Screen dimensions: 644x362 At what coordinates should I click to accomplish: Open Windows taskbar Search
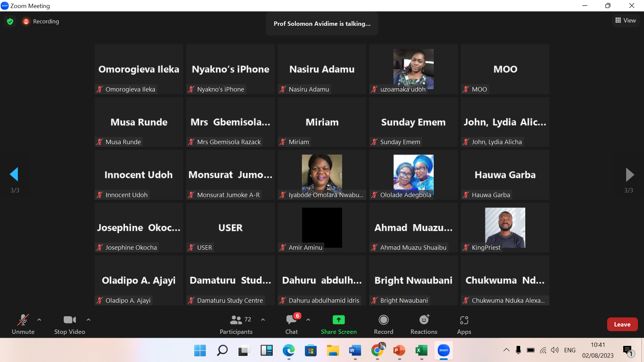(x=222, y=351)
